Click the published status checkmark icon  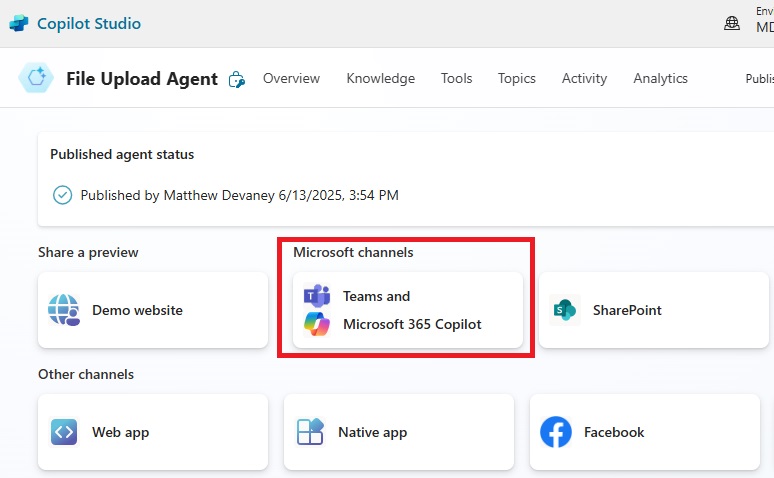[x=62, y=195]
